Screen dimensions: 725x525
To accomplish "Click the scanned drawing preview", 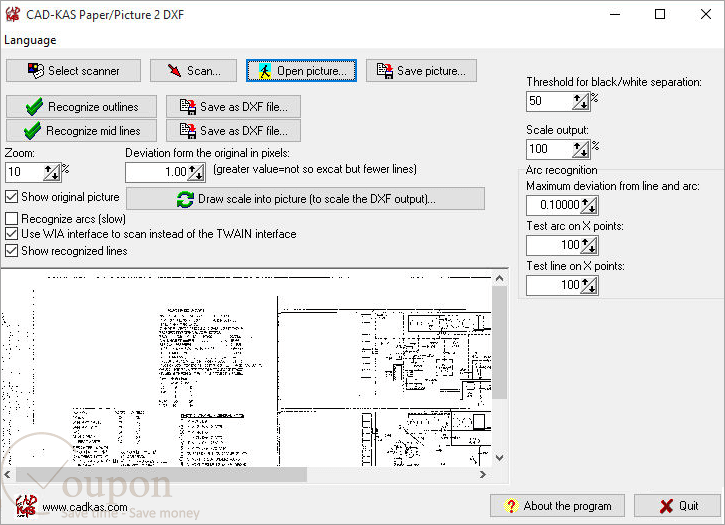I will pyautogui.click(x=246, y=369).
